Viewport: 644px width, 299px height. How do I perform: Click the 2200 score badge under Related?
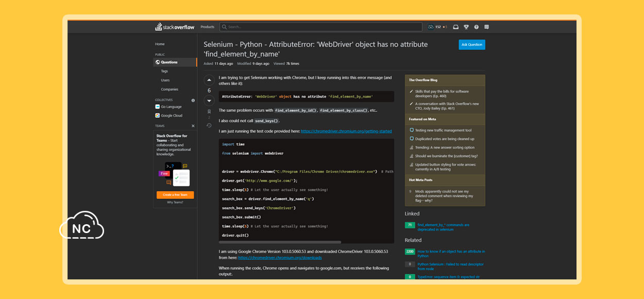[410, 252]
